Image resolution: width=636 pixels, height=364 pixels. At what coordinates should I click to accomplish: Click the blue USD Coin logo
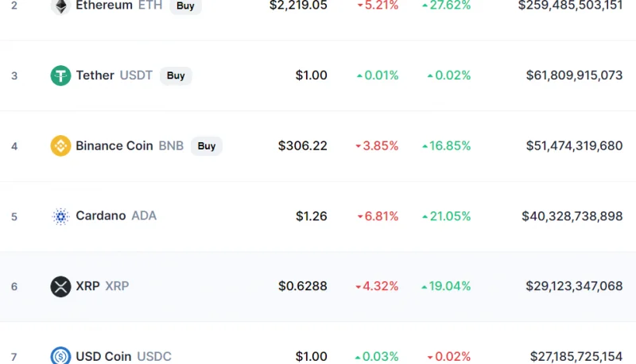coord(60,355)
